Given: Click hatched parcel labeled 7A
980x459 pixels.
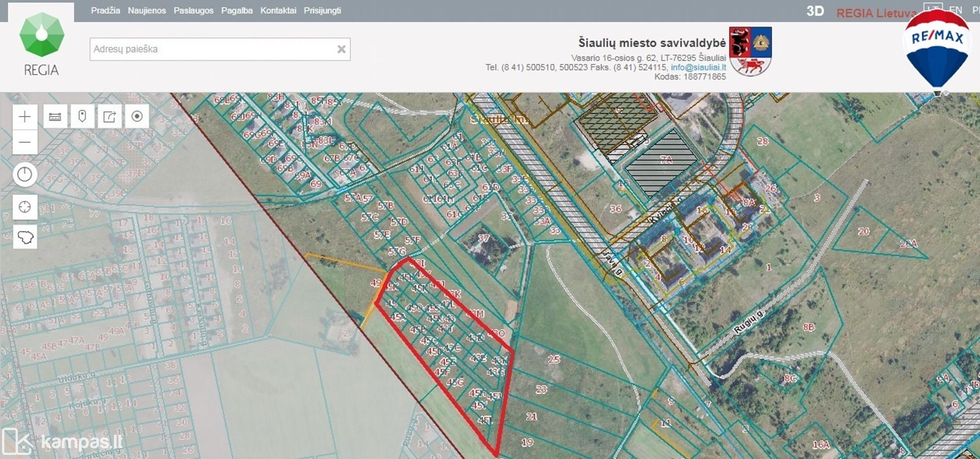Looking at the screenshot, I should pyautogui.click(x=666, y=160).
